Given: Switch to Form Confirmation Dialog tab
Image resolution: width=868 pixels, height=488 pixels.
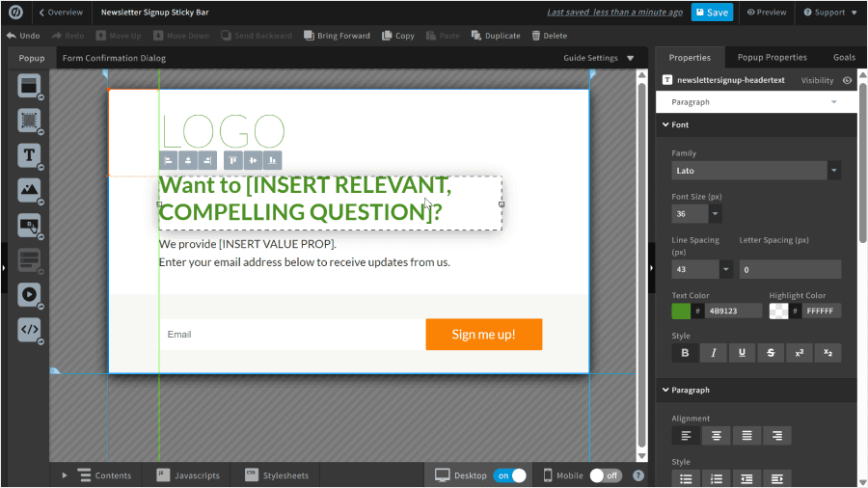Looking at the screenshot, I should (114, 58).
